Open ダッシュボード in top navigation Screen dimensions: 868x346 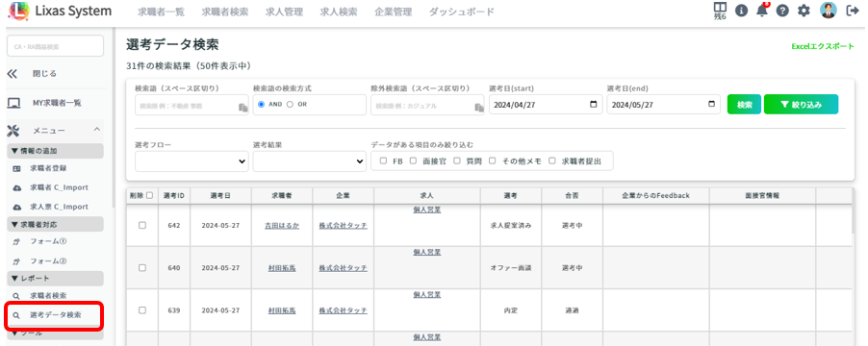tap(462, 12)
